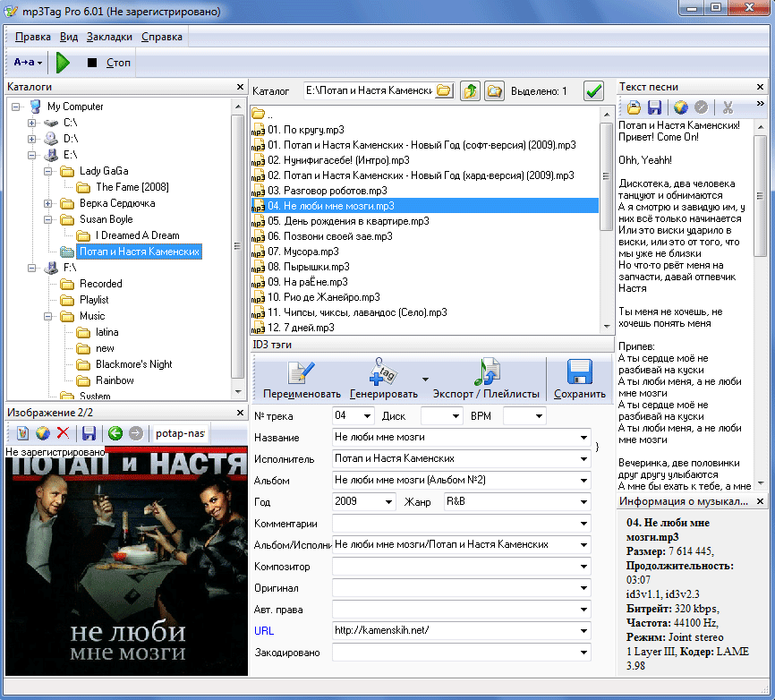Viewport: 775px width, 700px height.
Task: Collapse the Susan Boyle folder
Action: [48, 219]
